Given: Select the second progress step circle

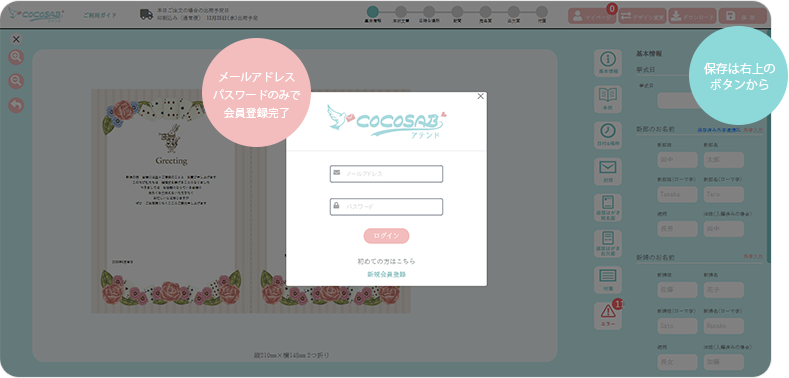Looking at the screenshot, I should click(401, 12).
